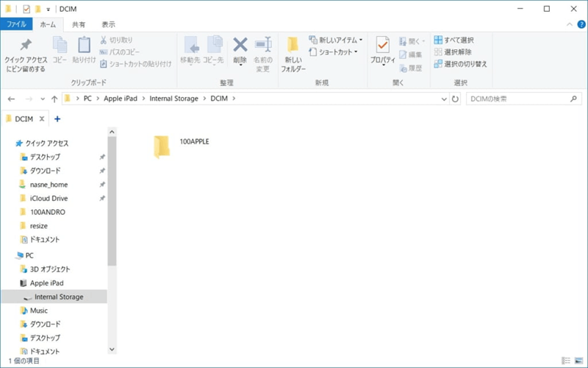Open the File (ファイル) menu
The width and height of the screenshot is (588, 368).
[16, 24]
